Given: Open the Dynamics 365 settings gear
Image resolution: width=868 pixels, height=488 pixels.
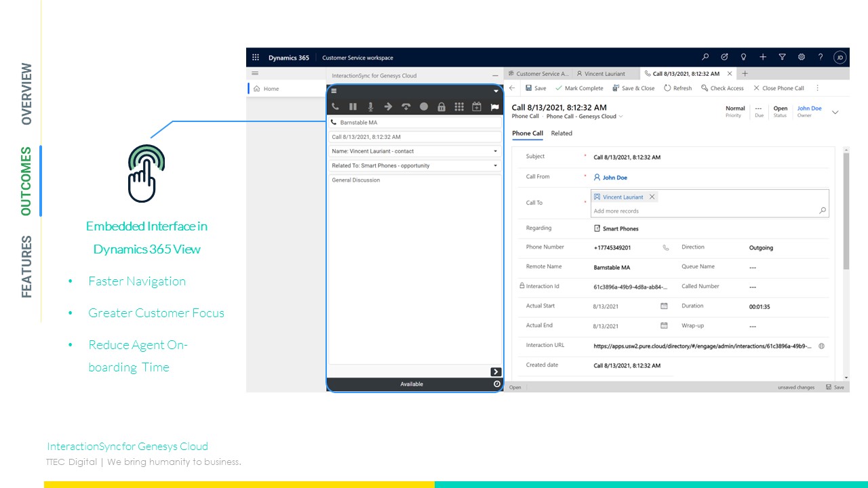Looking at the screenshot, I should click(802, 57).
